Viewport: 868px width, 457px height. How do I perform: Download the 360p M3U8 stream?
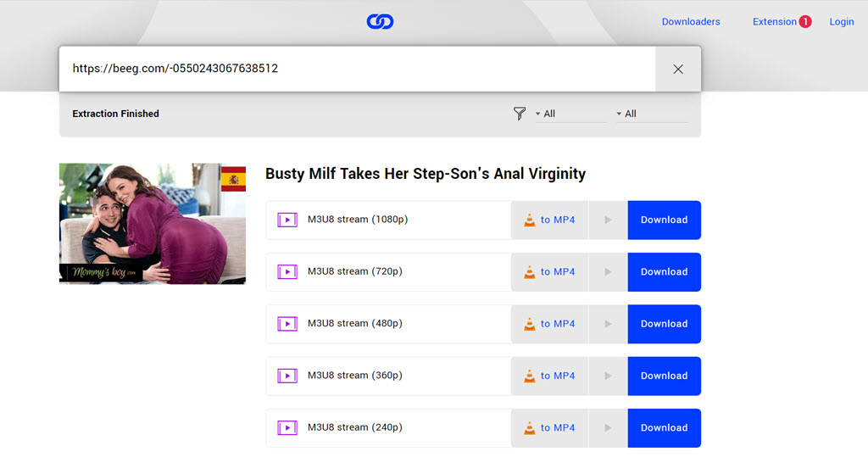(x=665, y=376)
